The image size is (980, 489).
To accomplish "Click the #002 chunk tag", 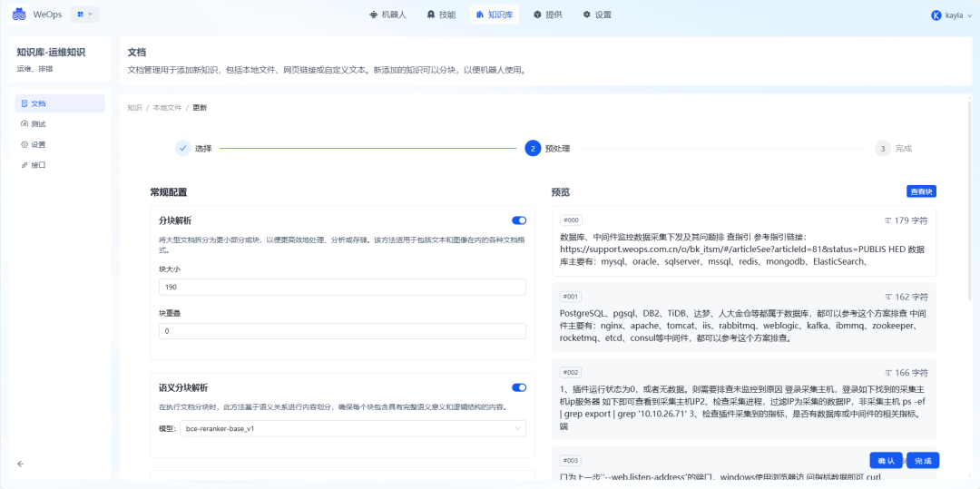I will [x=572, y=373].
